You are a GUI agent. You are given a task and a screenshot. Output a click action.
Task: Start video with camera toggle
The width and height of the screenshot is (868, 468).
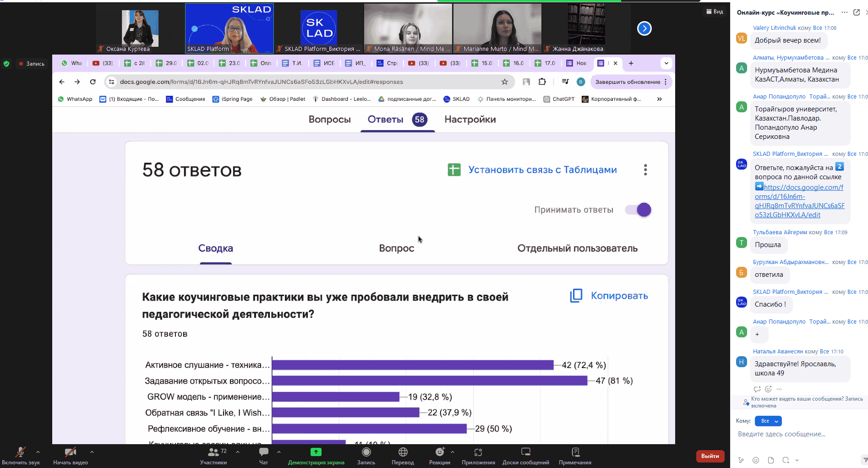[x=70, y=452]
